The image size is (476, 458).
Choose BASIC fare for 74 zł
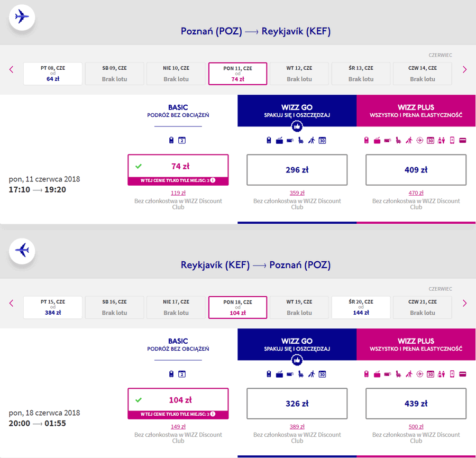click(x=178, y=170)
